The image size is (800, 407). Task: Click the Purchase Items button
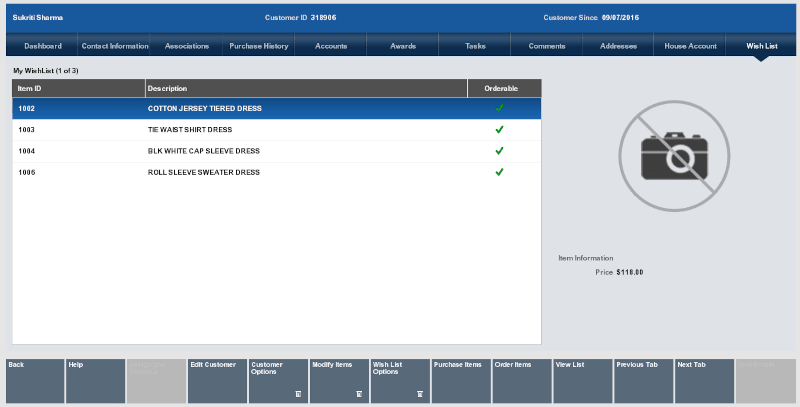461,381
